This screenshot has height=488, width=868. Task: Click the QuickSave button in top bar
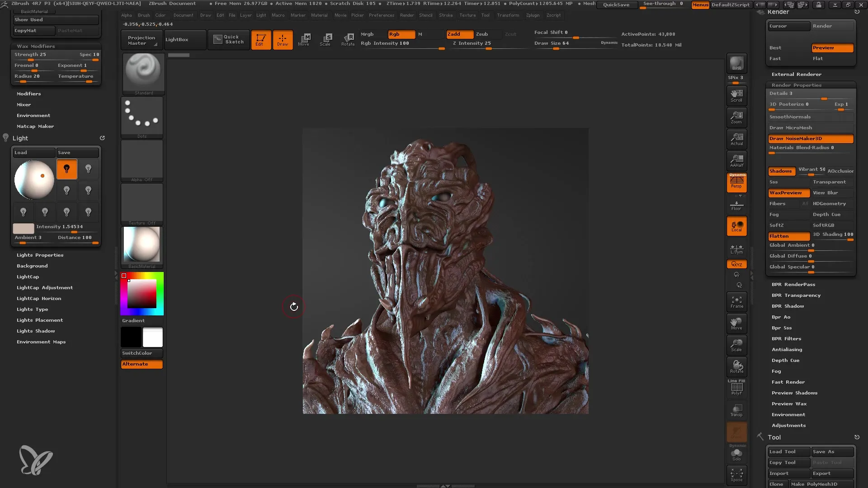616,4
